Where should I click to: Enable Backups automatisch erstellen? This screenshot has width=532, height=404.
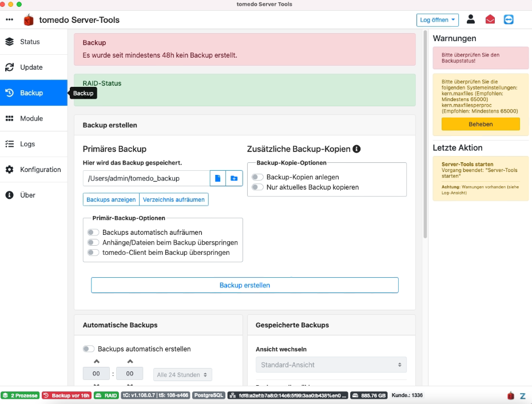coord(89,349)
